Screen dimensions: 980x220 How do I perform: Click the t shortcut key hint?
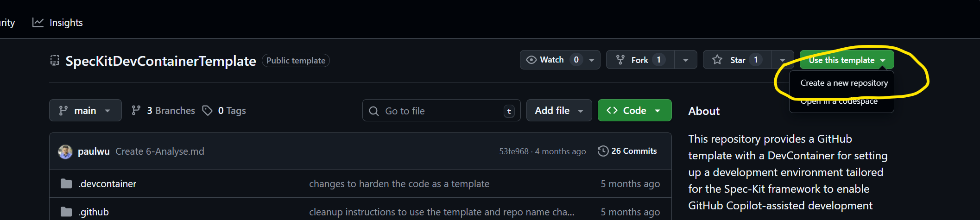(x=509, y=111)
